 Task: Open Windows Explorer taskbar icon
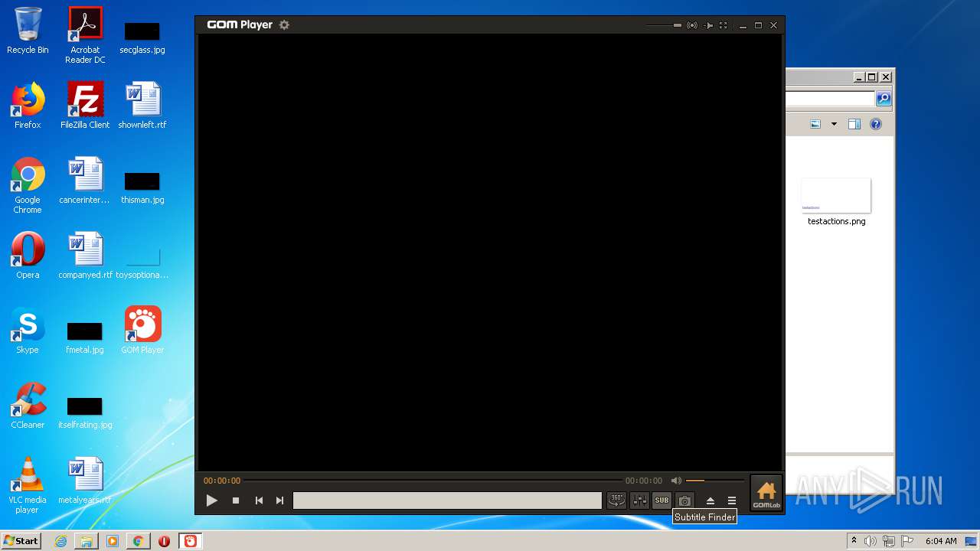coord(87,541)
